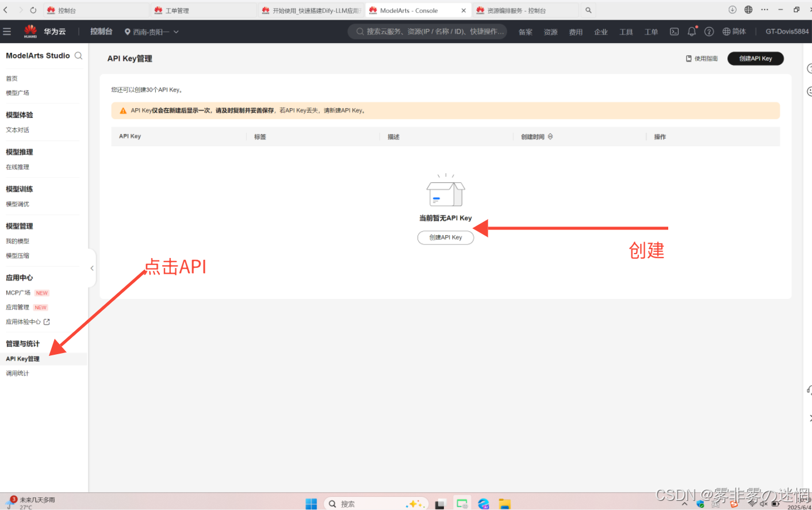Image resolution: width=812 pixels, height=510 pixels.
Task: Click the ModelArts Studio search icon
Action: [x=78, y=56]
